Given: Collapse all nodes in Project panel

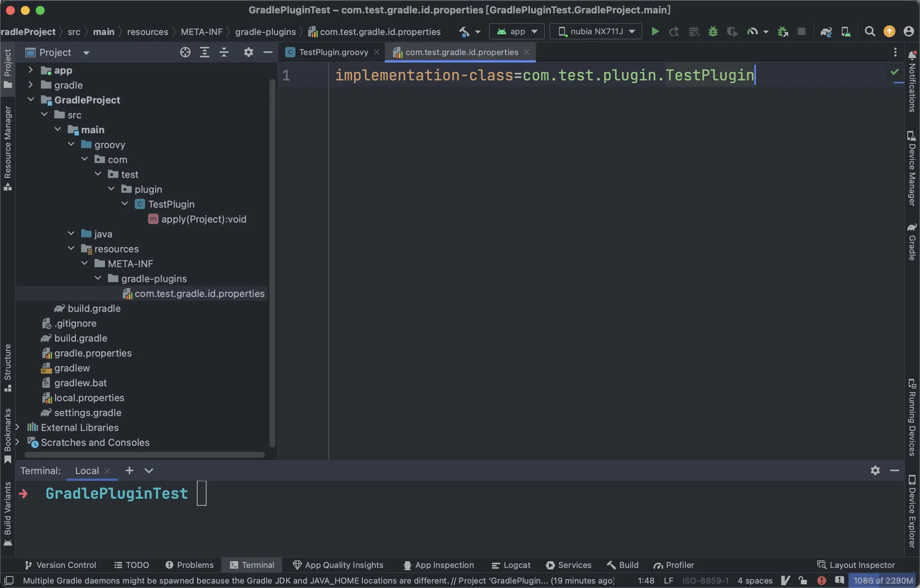Looking at the screenshot, I should pos(224,52).
